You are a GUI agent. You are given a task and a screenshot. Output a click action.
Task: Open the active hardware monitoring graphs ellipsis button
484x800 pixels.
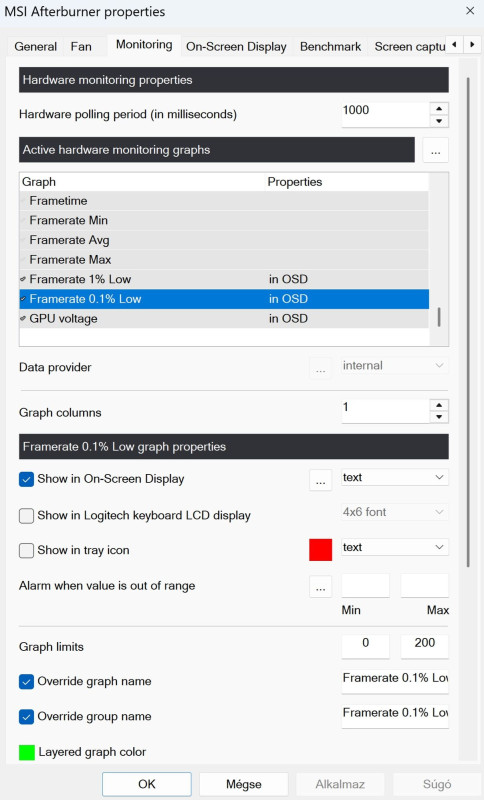(x=435, y=150)
